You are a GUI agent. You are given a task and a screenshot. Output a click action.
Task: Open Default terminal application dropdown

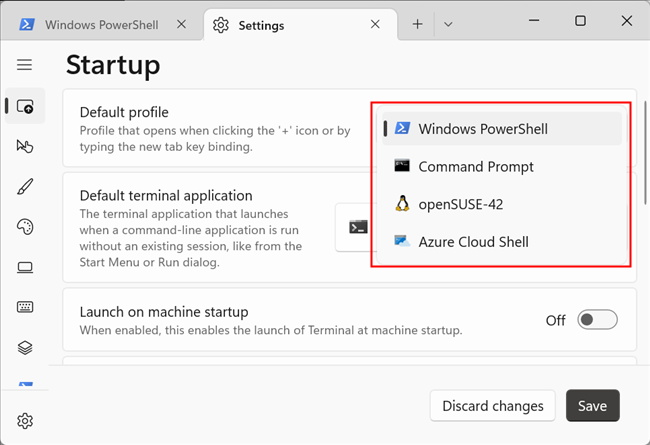point(356,227)
